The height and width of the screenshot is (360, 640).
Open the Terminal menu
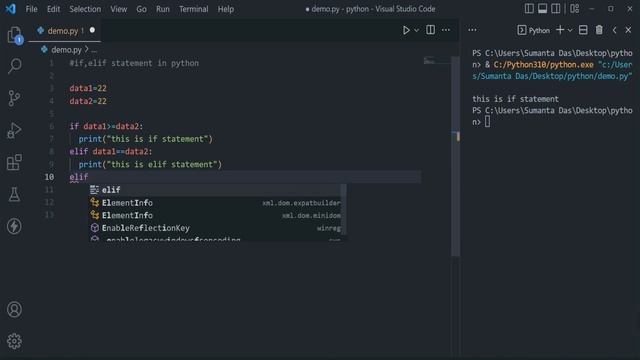(193, 9)
